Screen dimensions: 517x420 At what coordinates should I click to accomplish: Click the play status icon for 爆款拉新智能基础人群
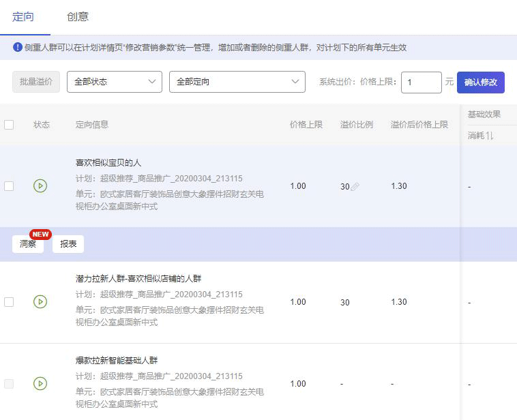click(x=40, y=384)
